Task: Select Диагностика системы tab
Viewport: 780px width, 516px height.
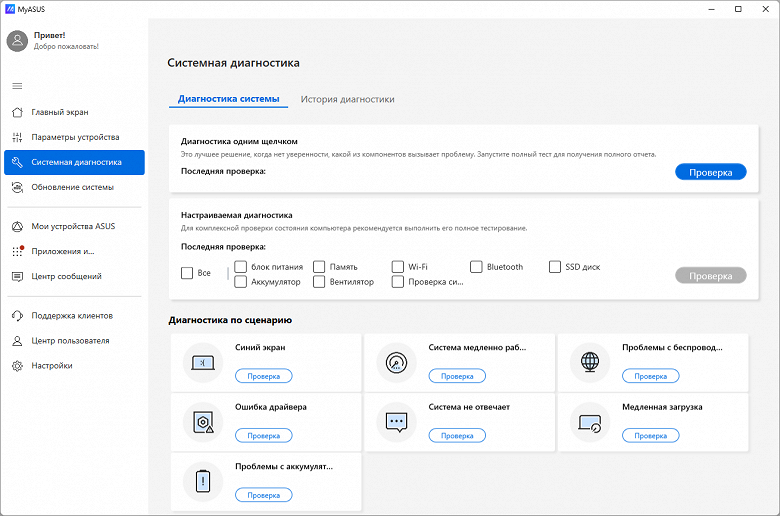Action: 228,99
